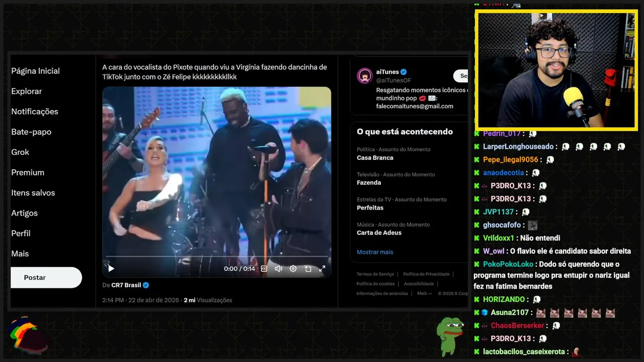Open Acessibilidade footer link
Screen dimensions: 644x362
[419, 284]
